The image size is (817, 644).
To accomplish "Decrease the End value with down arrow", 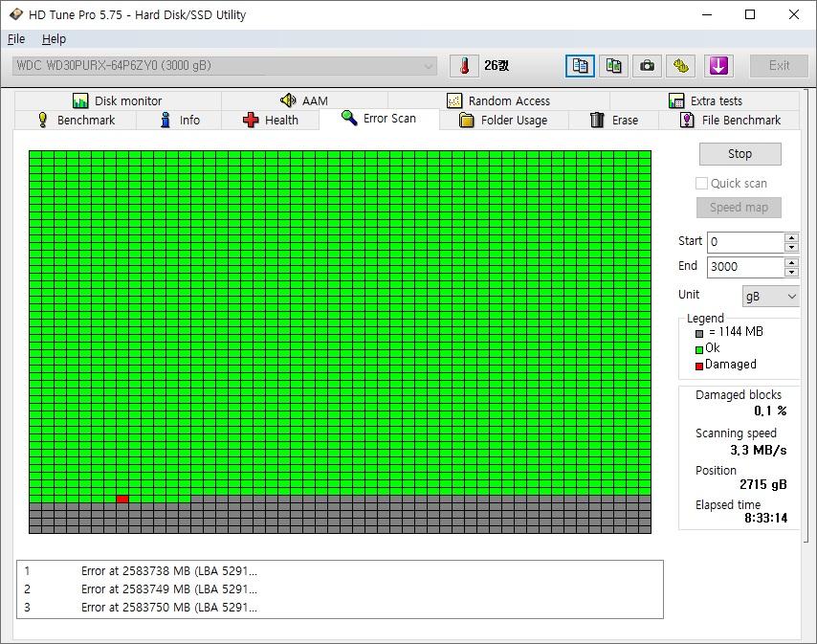I will point(791,272).
